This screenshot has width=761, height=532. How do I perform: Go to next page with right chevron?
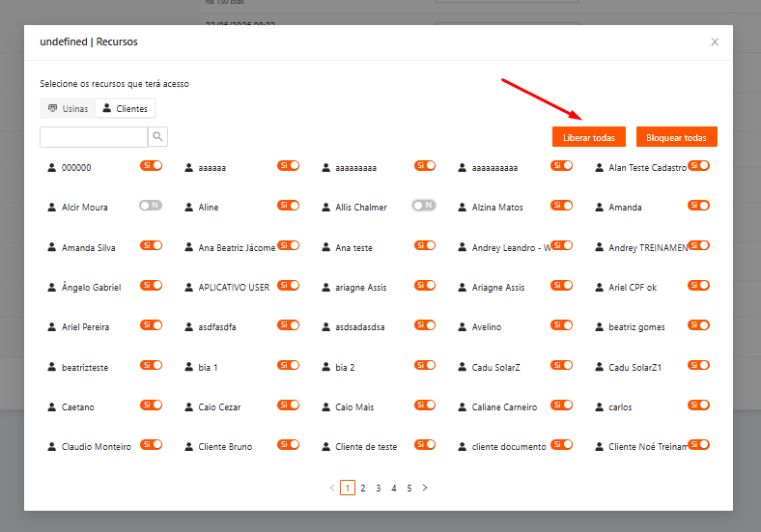coord(425,488)
